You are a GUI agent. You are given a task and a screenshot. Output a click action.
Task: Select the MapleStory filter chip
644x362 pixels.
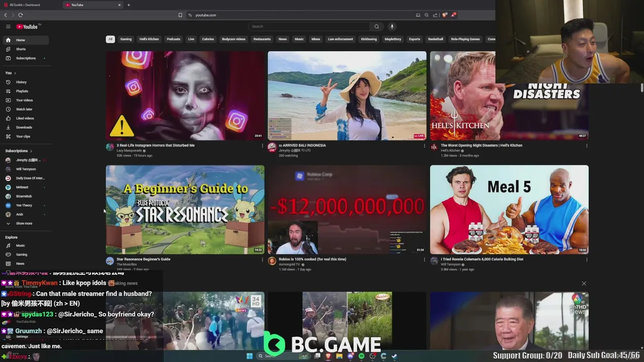click(393, 39)
